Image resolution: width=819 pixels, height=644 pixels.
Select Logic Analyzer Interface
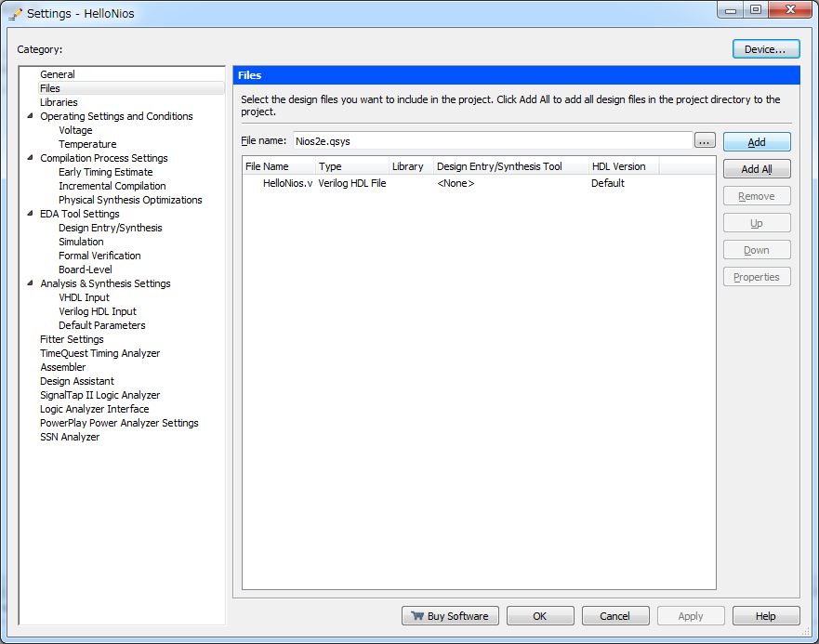pos(95,409)
